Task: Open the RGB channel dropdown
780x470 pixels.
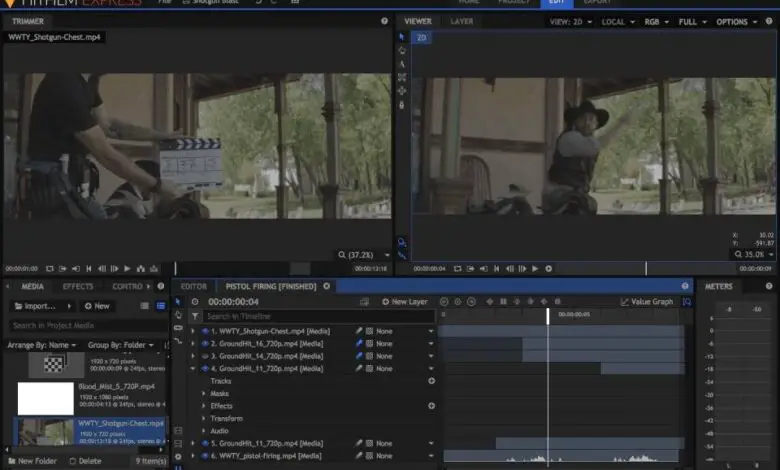Action: coord(657,22)
